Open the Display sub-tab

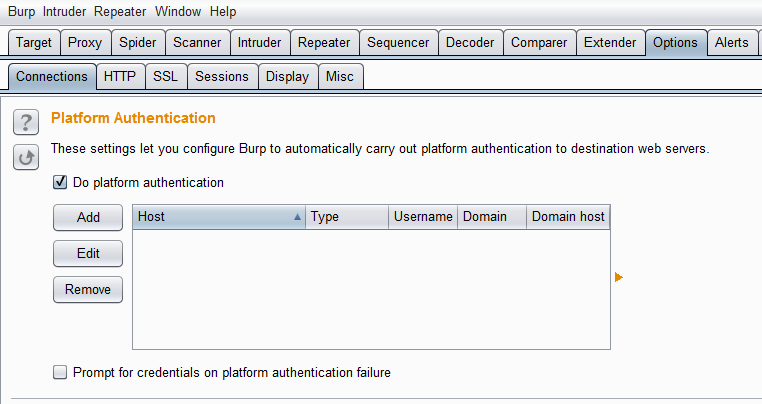(x=288, y=77)
